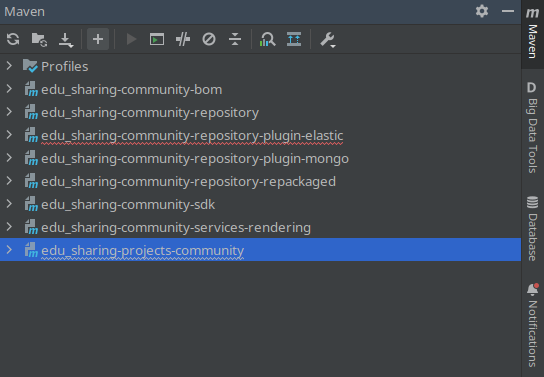Generate sources and update folders
This screenshot has width=544, height=377.
(39, 39)
